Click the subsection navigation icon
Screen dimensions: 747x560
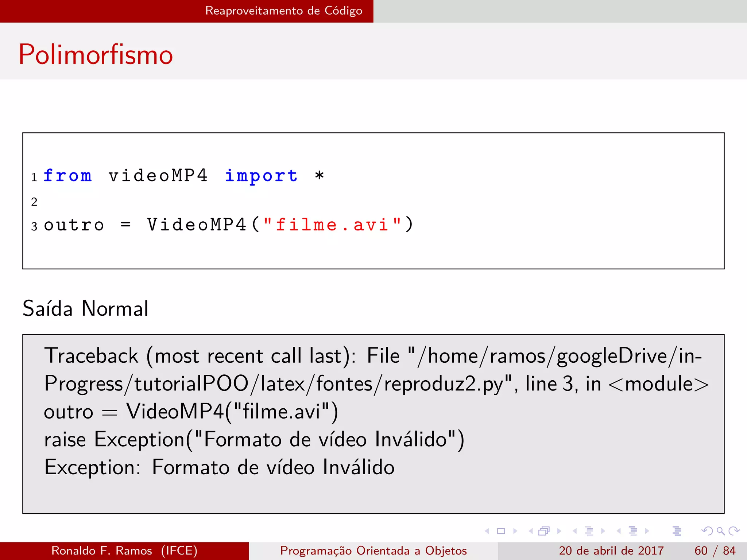[589, 531]
